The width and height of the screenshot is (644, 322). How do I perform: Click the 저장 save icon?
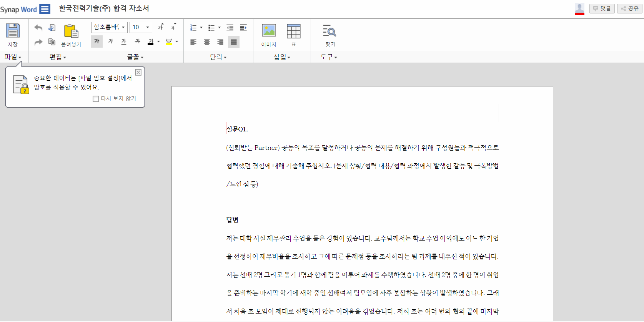(13, 31)
